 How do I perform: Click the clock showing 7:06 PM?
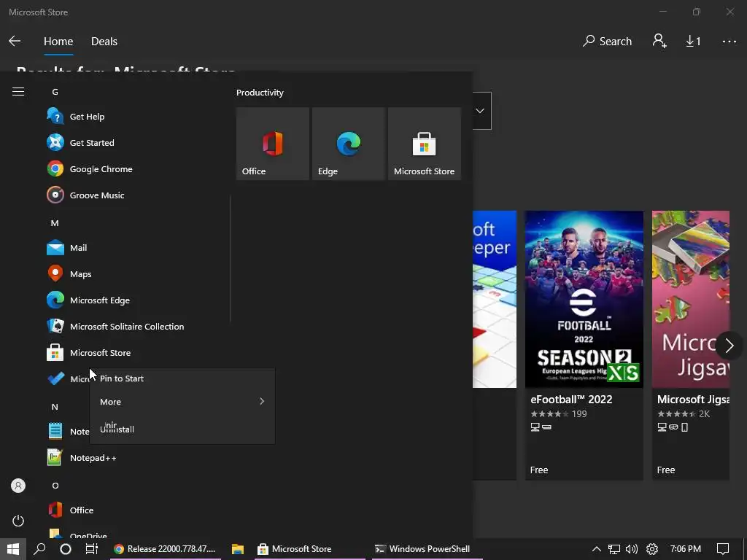point(686,548)
